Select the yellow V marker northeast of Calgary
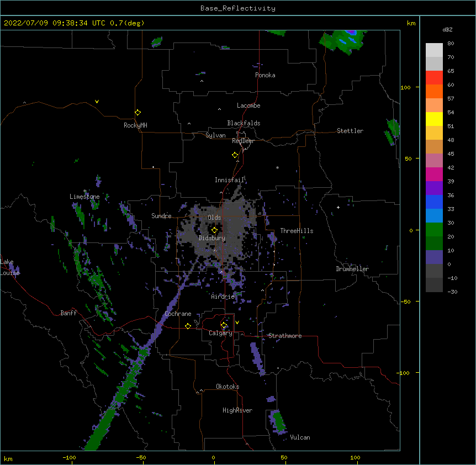 [x=237, y=323]
